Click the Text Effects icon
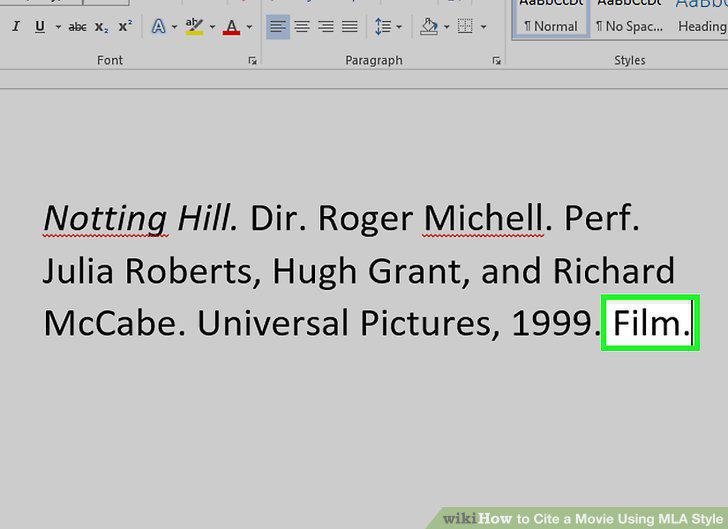This screenshot has width=728, height=529. 158,26
